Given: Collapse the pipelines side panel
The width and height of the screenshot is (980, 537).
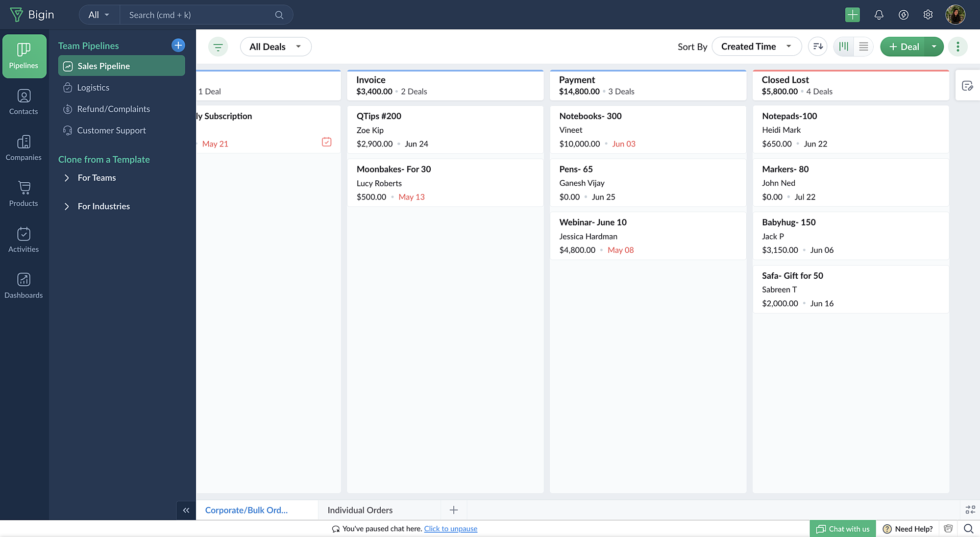Looking at the screenshot, I should tap(186, 510).
